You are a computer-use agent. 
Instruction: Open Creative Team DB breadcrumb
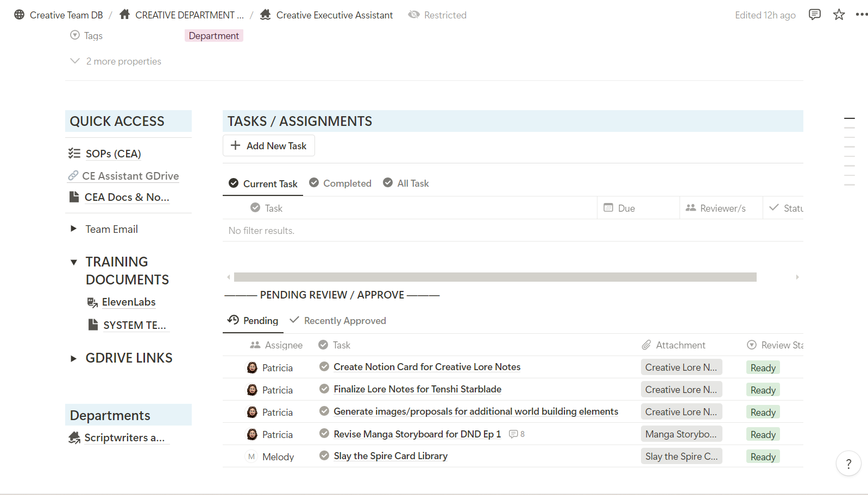(x=66, y=15)
